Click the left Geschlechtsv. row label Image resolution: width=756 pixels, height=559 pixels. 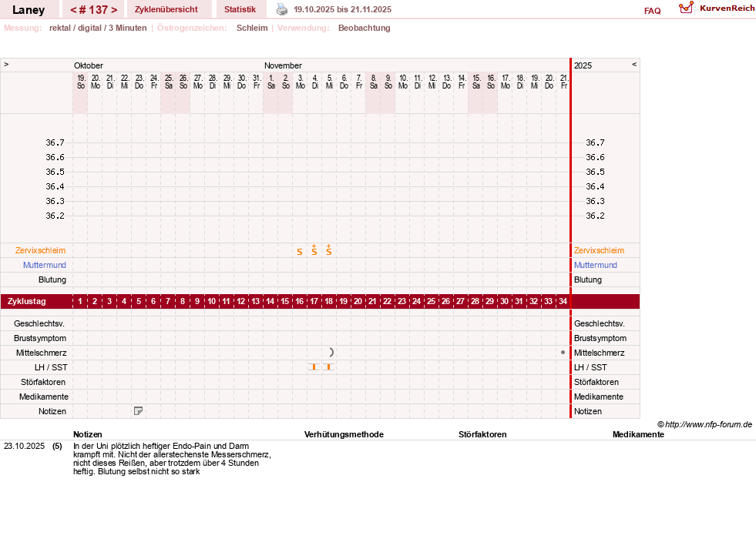tap(39, 324)
